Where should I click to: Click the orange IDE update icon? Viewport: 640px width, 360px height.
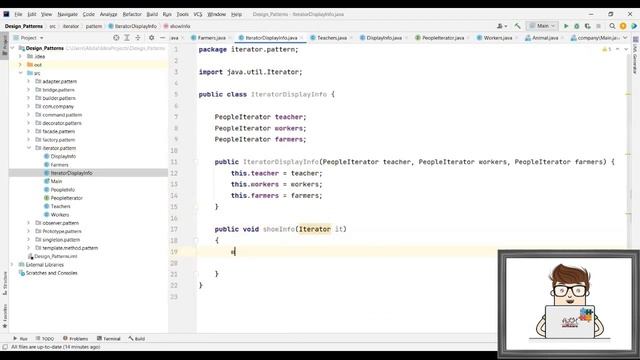(623, 26)
